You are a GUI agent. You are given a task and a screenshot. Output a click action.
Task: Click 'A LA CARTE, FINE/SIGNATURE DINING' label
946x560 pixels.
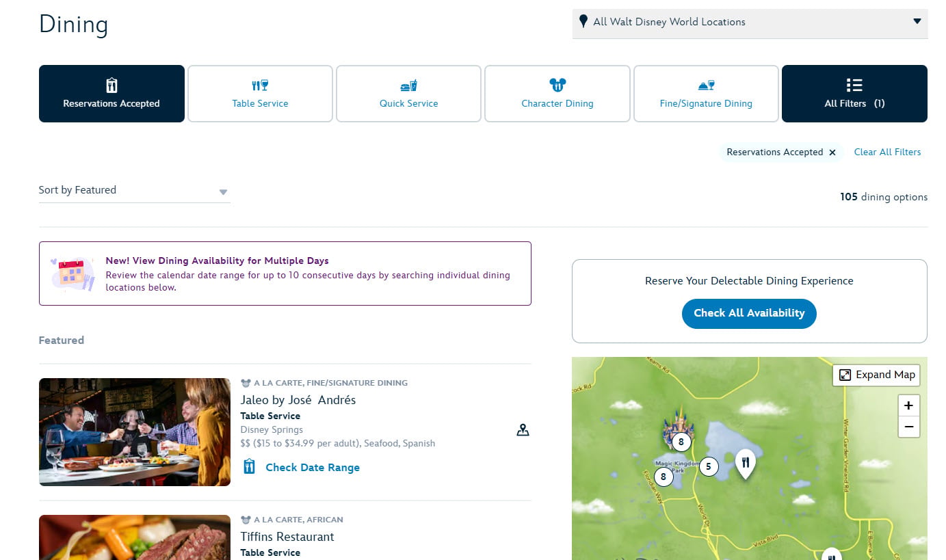(331, 383)
